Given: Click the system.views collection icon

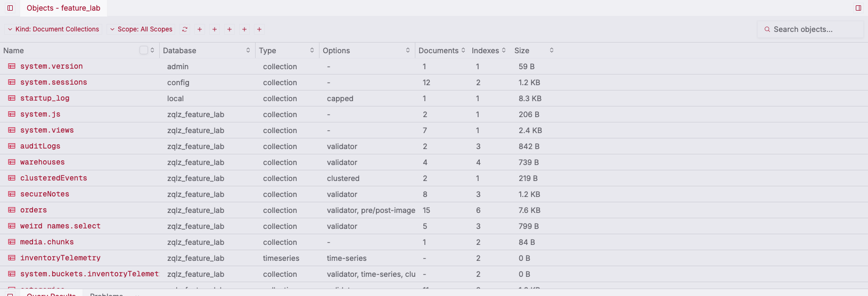Looking at the screenshot, I should (12, 130).
